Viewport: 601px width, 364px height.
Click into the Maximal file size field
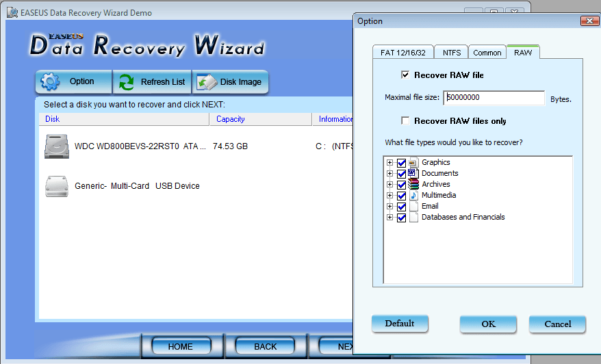494,98
